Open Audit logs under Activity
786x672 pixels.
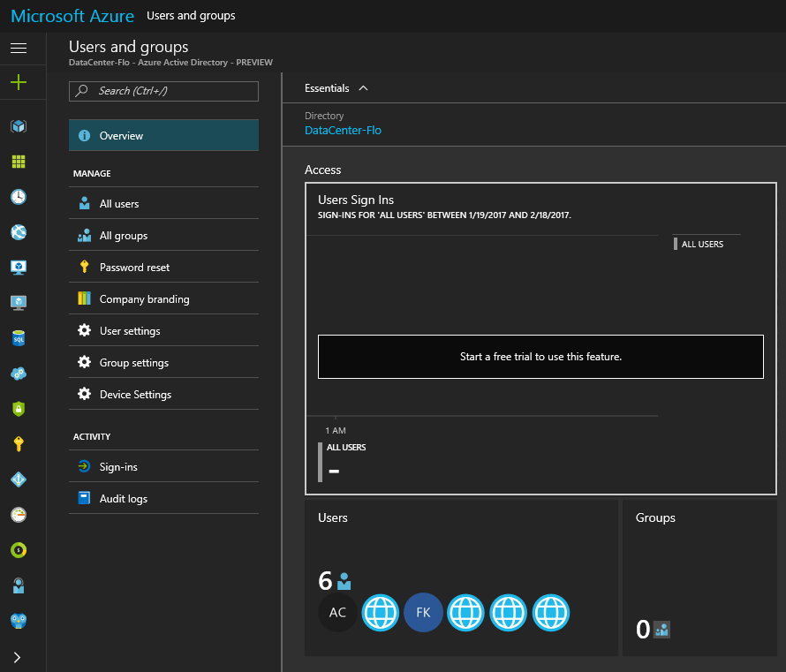click(x=123, y=499)
